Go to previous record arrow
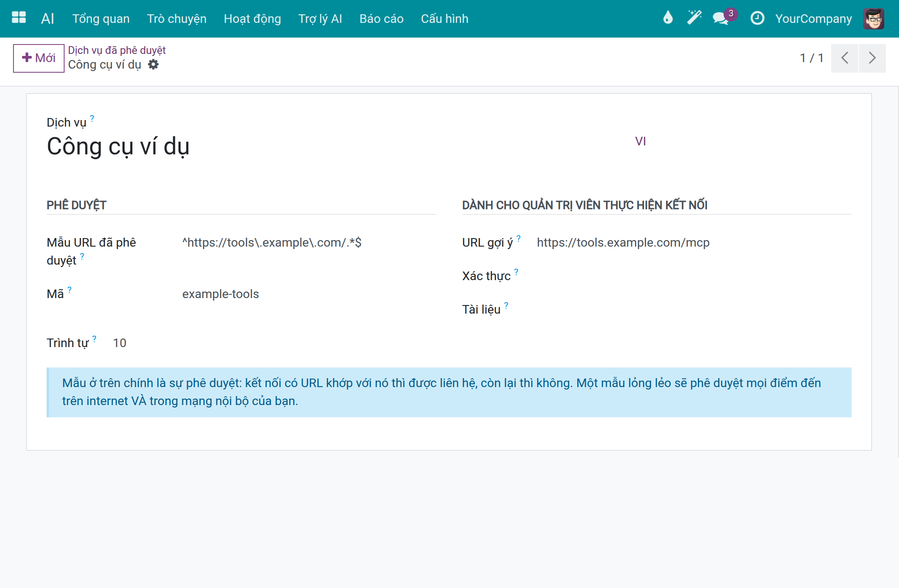 click(845, 58)
